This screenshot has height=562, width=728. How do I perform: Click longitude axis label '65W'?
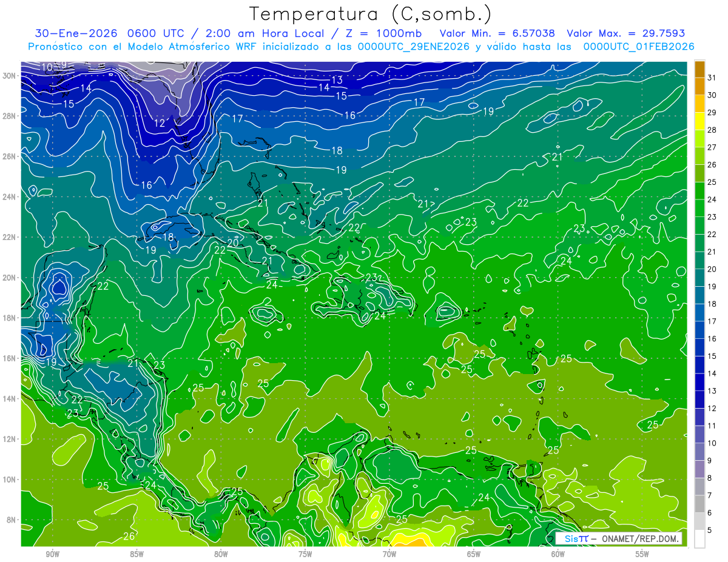point(474,554)
